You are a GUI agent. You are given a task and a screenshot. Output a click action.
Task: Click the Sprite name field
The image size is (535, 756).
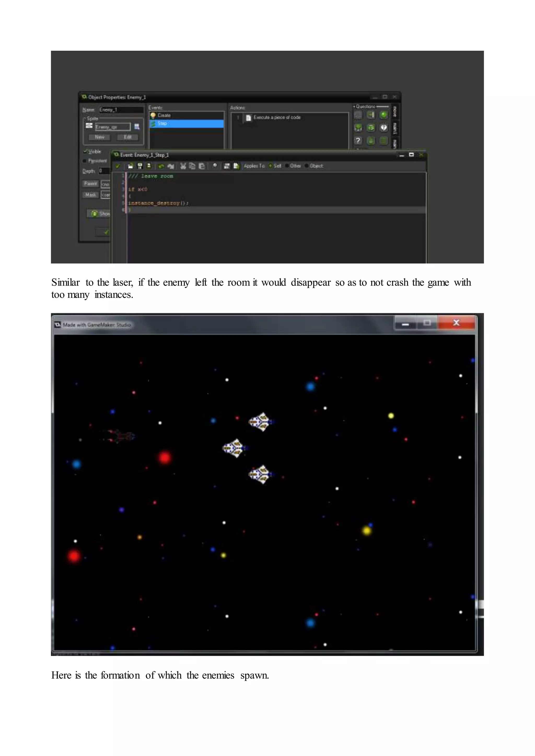click(x=113, y=127)
